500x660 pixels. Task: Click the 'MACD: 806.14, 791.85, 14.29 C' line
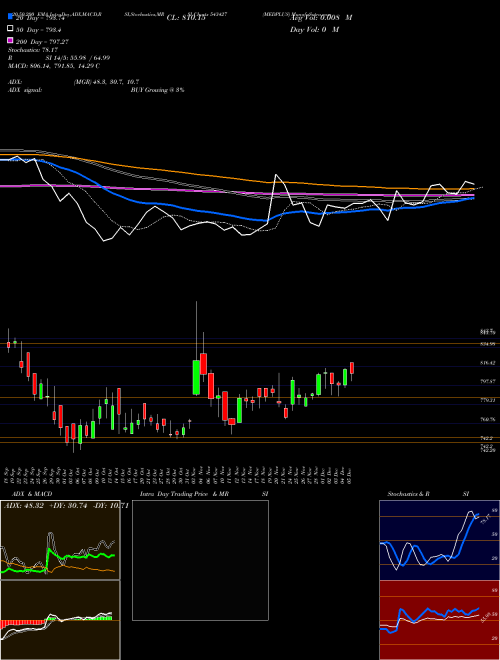(x=54, y=66)
